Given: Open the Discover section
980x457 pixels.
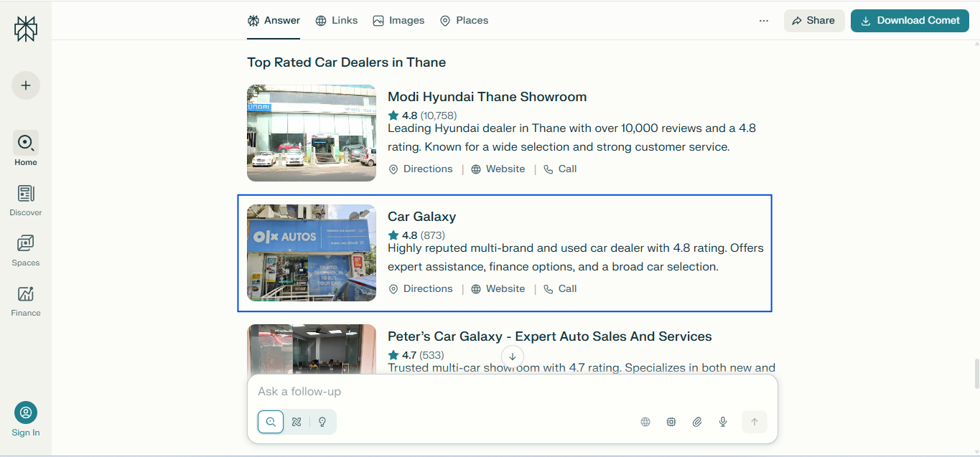Looking at the screenshot, I should 25,194.
